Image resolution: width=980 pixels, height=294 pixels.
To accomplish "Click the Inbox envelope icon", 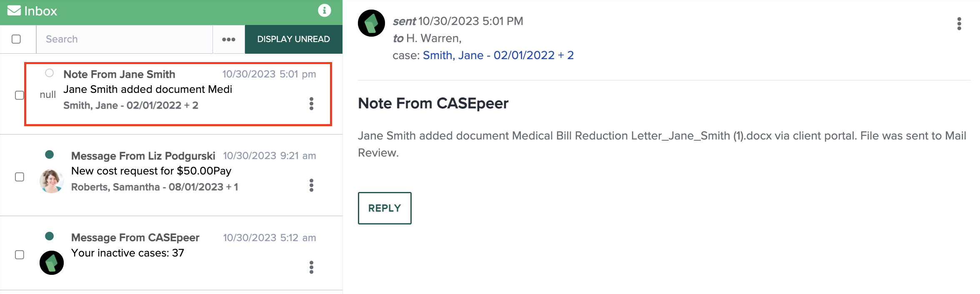I will pos(14,10).
